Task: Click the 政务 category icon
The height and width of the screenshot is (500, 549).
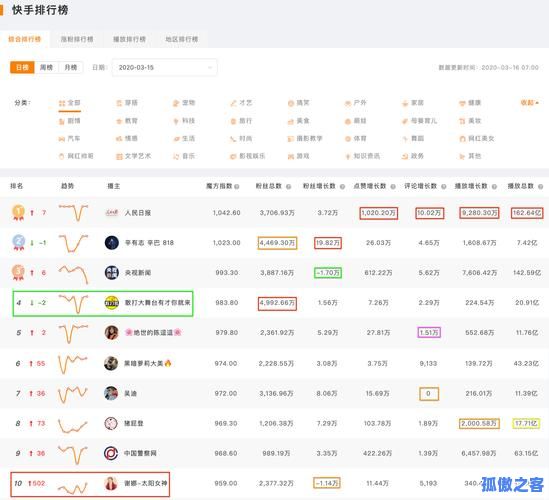Action: point(405,157)
